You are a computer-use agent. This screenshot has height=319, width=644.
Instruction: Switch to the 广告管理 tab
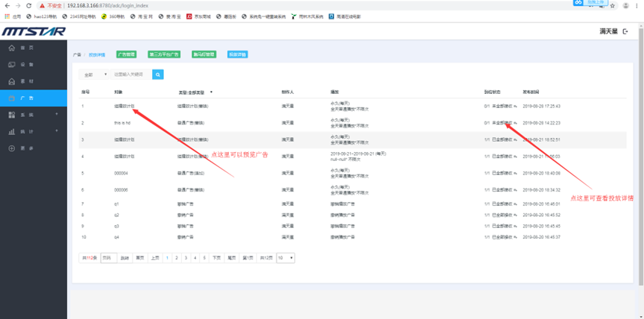coord(126,54)
